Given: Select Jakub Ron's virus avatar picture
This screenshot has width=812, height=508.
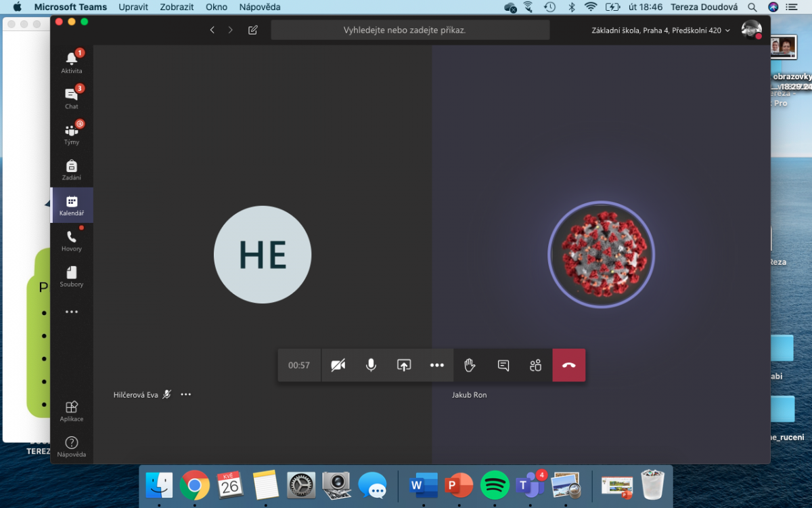Looking at the screenshot, I should pos(601,255).
